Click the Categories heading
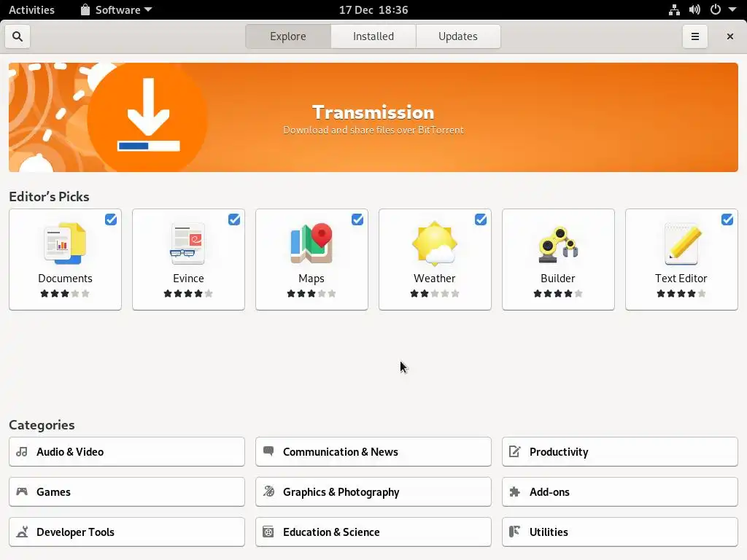747x560 pixels. (x=42, y=424)
